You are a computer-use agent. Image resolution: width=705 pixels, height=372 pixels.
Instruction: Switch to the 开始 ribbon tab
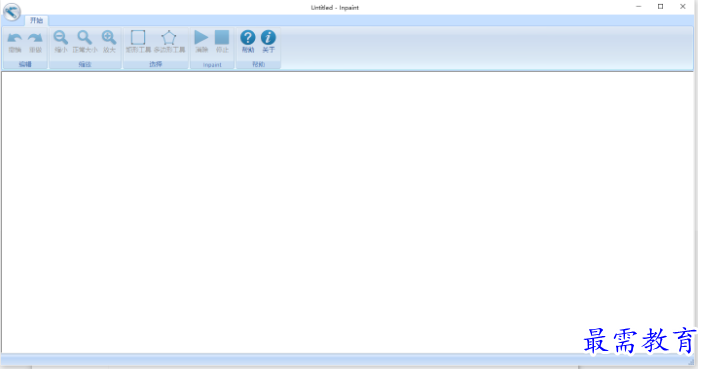pos(36,20)
